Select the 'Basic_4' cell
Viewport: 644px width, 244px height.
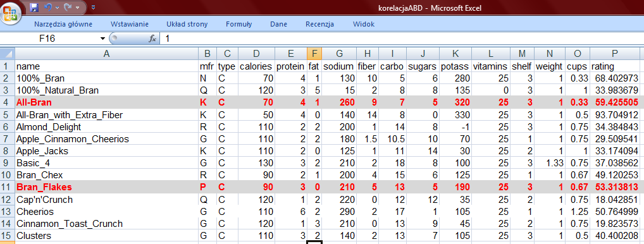tap(106, 163)
